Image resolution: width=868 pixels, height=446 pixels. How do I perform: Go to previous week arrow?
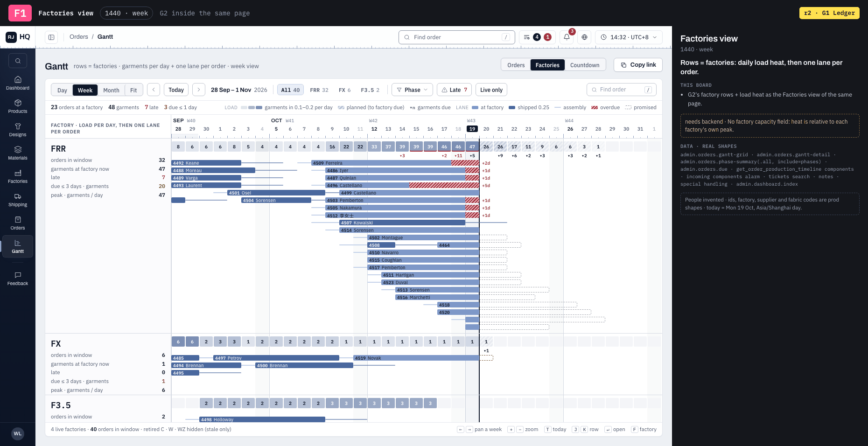tap(154, 90)
